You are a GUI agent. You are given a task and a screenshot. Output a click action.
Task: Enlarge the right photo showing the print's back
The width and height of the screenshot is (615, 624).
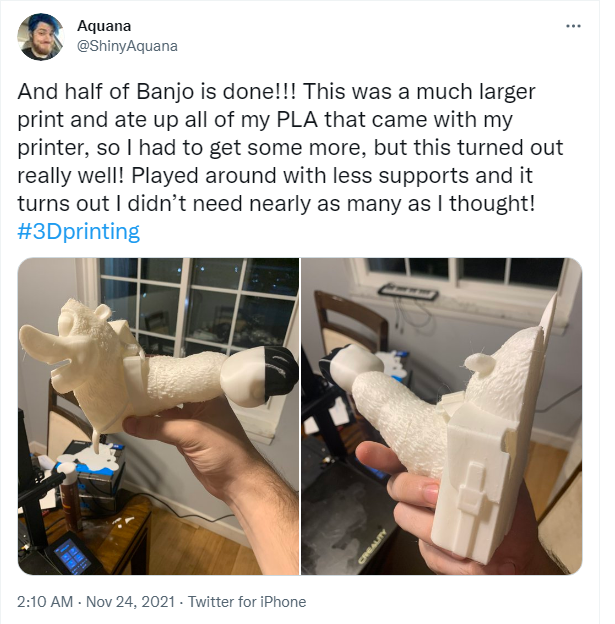tap(441, 416)
